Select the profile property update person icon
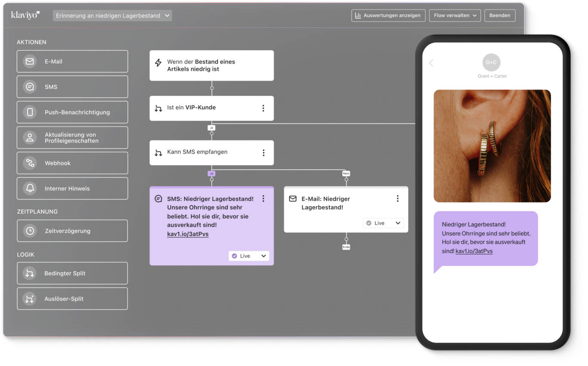This screenshot has height=366, width=588. coord(30,138)
